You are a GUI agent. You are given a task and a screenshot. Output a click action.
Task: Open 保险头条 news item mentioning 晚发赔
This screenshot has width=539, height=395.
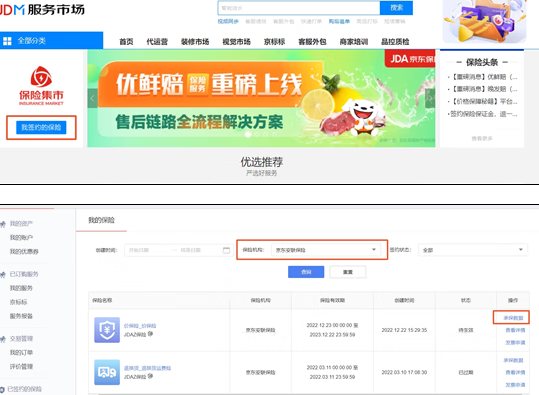coord(483,89)
